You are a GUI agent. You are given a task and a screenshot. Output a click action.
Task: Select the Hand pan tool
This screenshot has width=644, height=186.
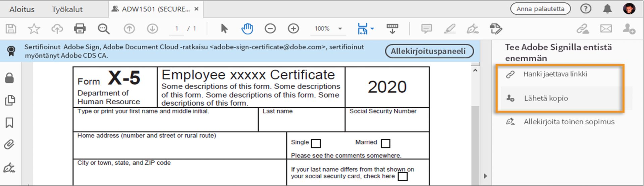point(247,28)
